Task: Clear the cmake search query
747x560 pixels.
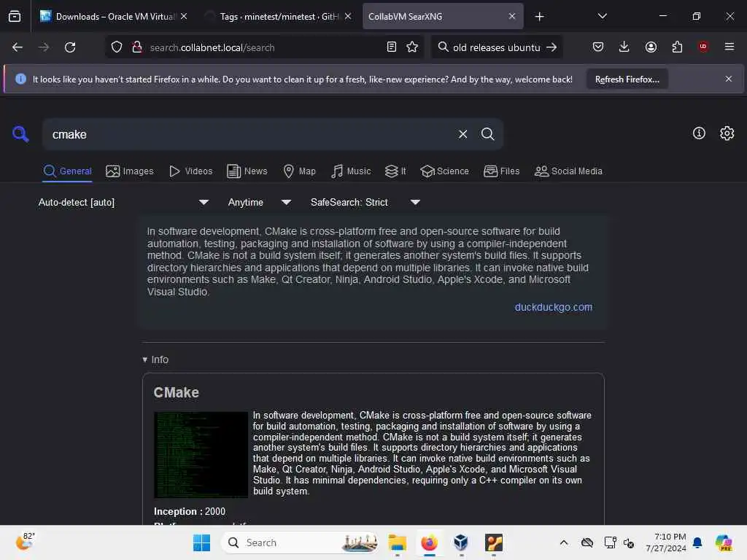Action: pyautogui.click(x=462, y=134)
